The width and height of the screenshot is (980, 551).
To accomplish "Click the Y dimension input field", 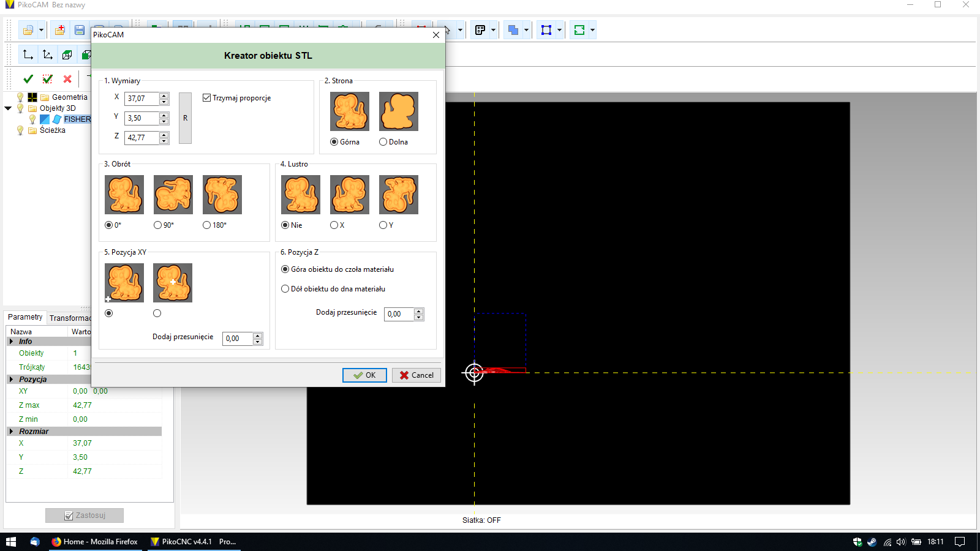I will pos(142,118).
